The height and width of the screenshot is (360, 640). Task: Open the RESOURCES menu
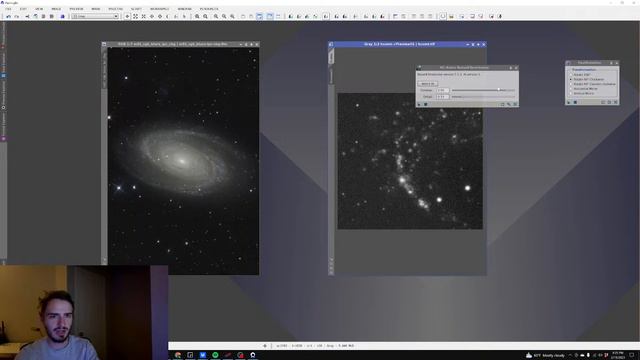(x=209, y=9)
